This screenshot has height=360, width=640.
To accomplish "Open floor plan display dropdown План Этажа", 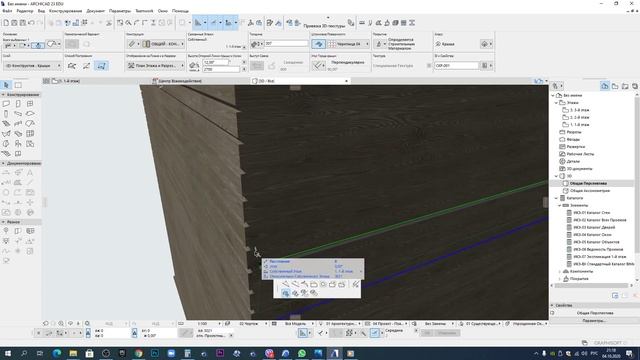I will click(x=155, y=65).
